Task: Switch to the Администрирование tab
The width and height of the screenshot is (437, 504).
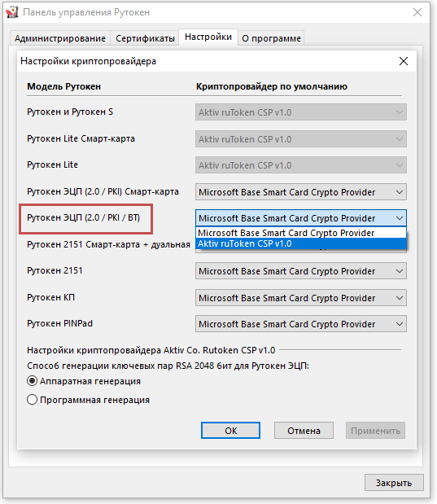Action: pyautogui.click(x=60, y=38)
